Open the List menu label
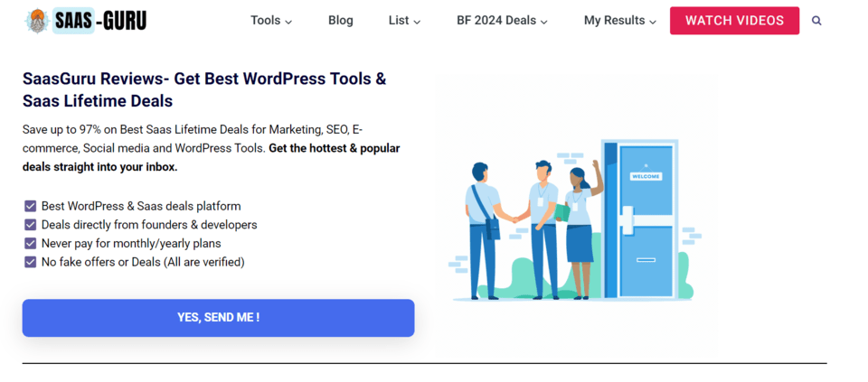Screen dimensions: 868x382 click(399, 21)
